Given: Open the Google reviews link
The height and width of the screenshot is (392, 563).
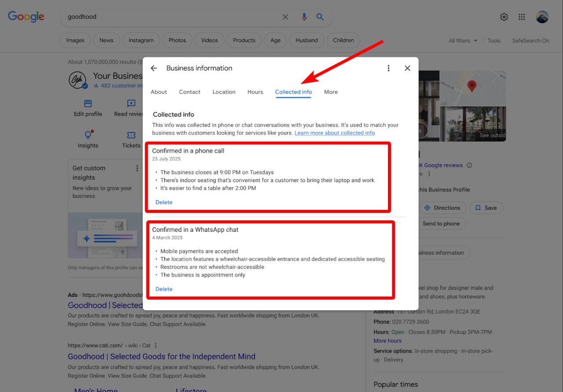Looking at the screenshot, I should [x=440, y=165].
